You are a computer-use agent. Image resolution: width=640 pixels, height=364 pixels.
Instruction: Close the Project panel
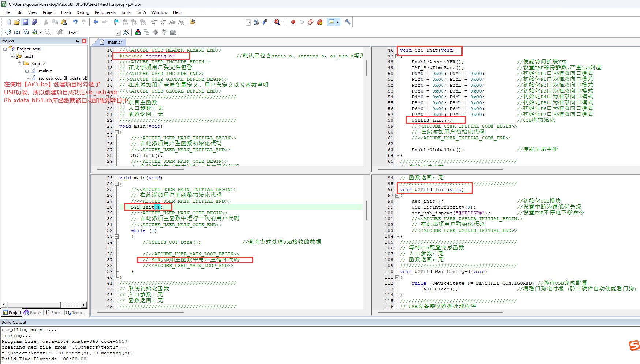coord(84,41)
